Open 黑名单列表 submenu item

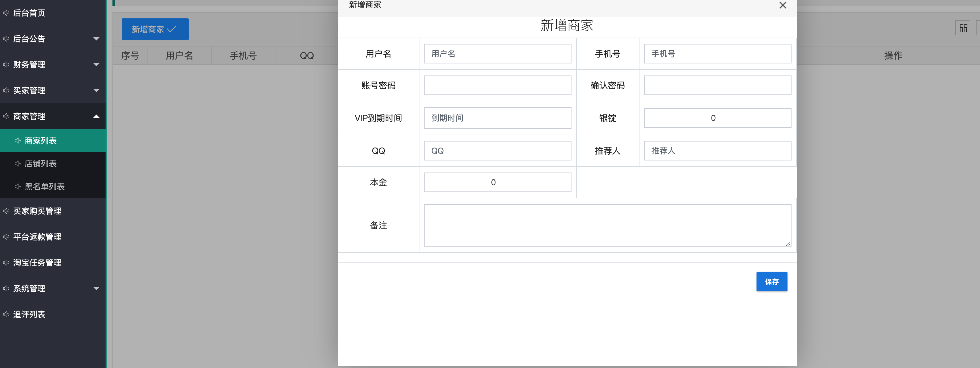53,187
